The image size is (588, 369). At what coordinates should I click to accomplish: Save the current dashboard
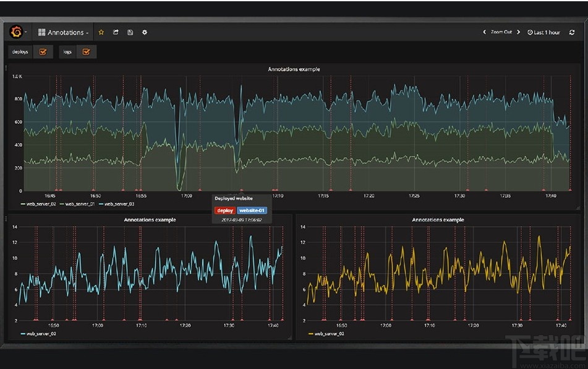130,32
